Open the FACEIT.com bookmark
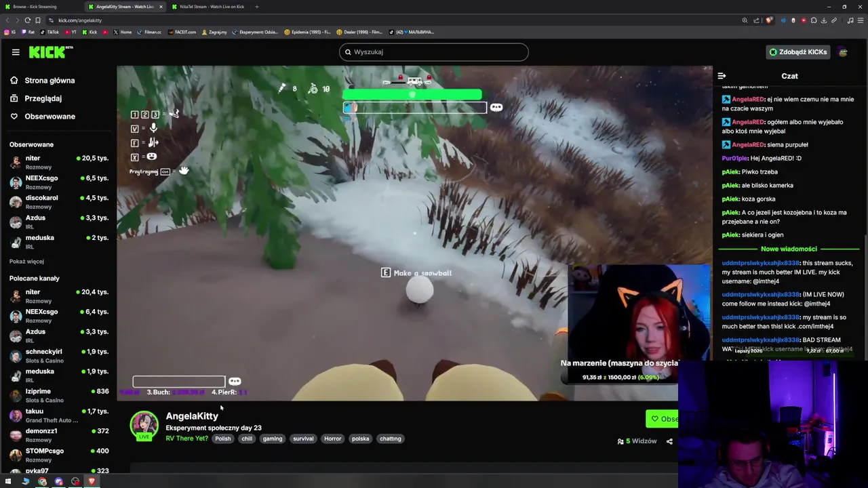 pos(182,32)
